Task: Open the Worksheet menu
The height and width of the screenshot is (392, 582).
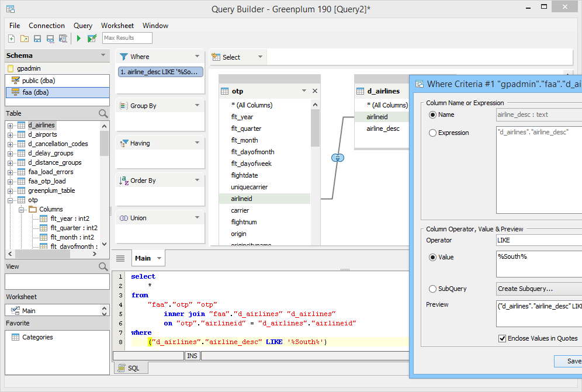Action: [117, 26]
